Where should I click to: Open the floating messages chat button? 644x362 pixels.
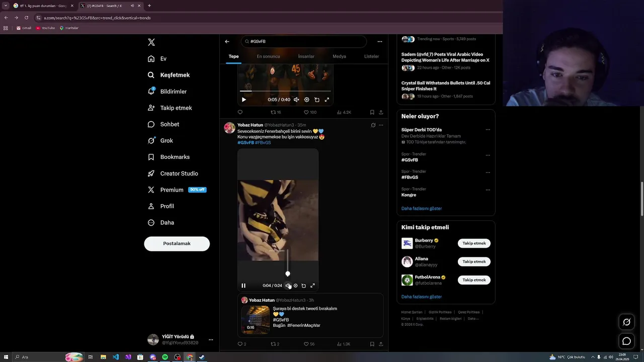click(626, 341)
